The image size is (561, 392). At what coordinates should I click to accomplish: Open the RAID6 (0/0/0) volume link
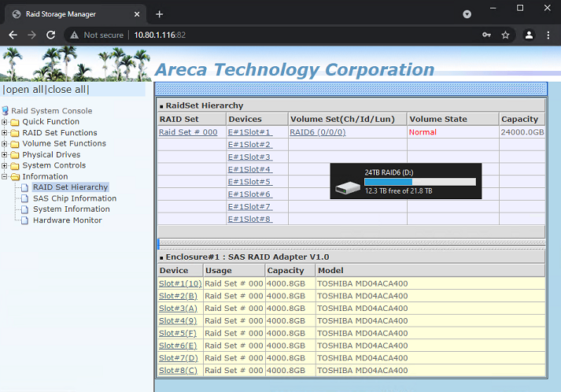pos(318,132)
